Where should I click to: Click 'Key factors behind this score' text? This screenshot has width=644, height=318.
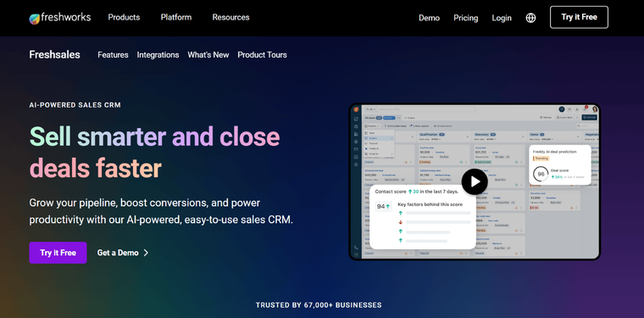[x=430, y=204]
